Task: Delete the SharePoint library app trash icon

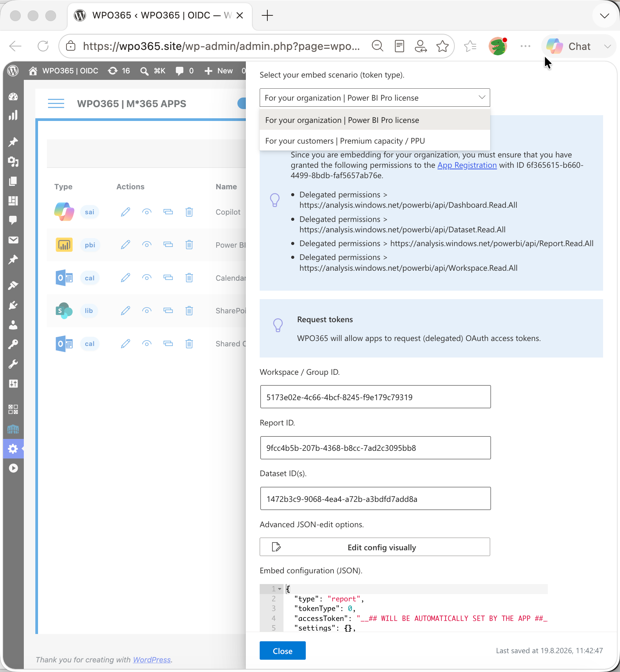Action: click(x=189, y=311)
